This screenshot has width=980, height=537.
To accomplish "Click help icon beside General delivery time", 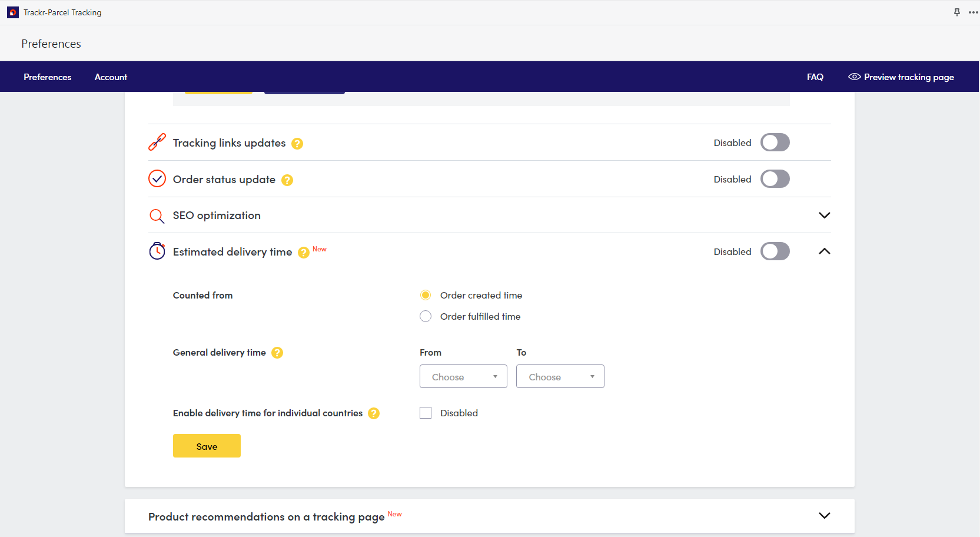I will [277, 353].
